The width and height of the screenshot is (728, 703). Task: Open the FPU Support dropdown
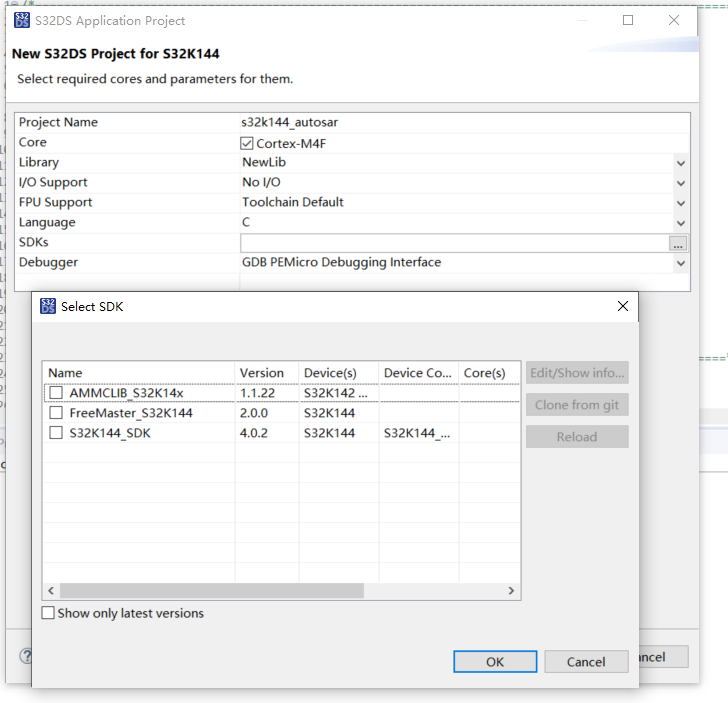tap(680, 203)
